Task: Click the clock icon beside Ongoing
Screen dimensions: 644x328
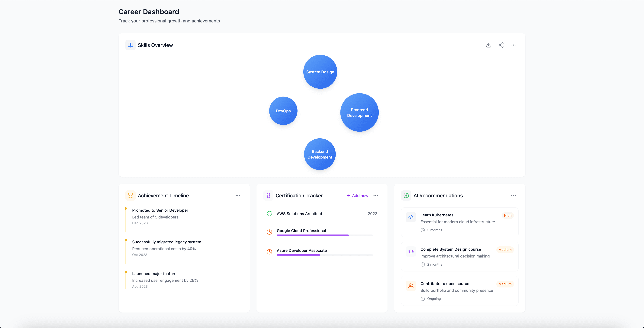Action: 423,299
